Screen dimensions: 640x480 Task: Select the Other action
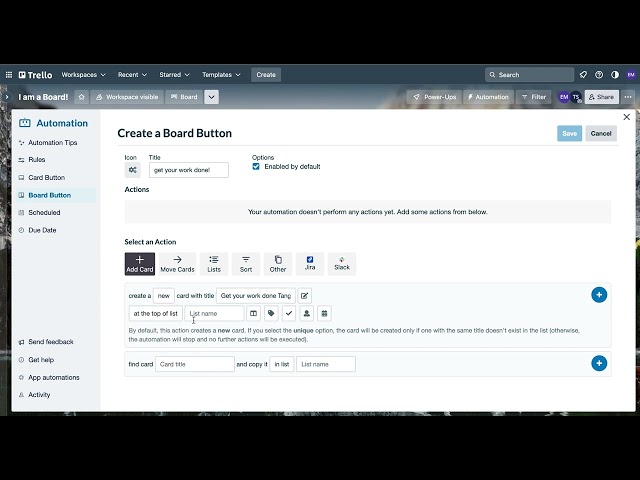pyautogui.click(x=278, y=264)
